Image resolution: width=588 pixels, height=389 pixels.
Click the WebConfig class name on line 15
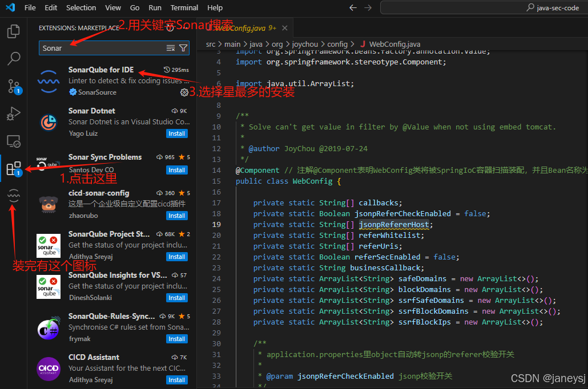click(x=312, y=181)
